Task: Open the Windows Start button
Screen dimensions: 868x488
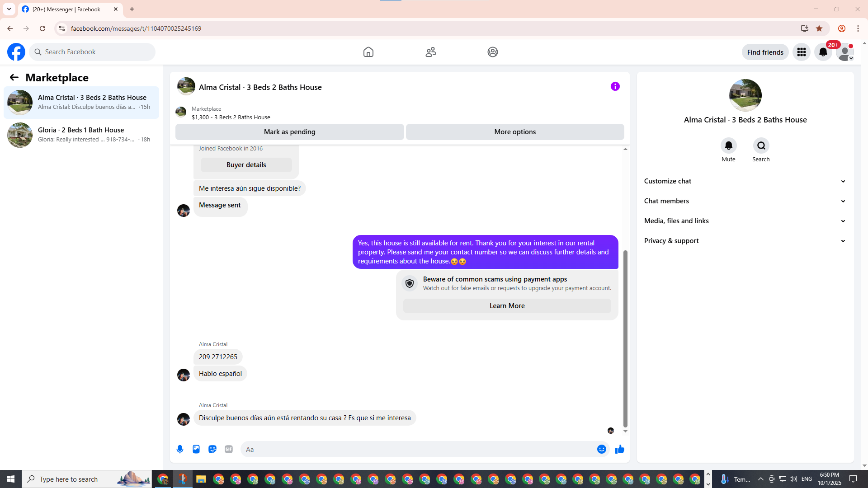Action: [x=11, y=479]
